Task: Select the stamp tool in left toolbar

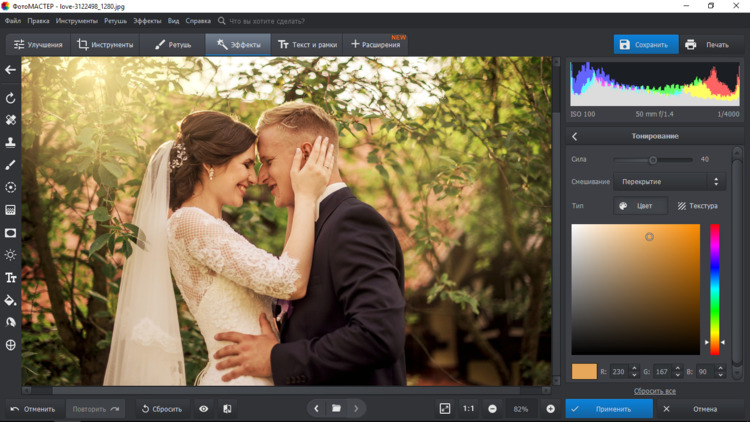Action: [11, 142]
